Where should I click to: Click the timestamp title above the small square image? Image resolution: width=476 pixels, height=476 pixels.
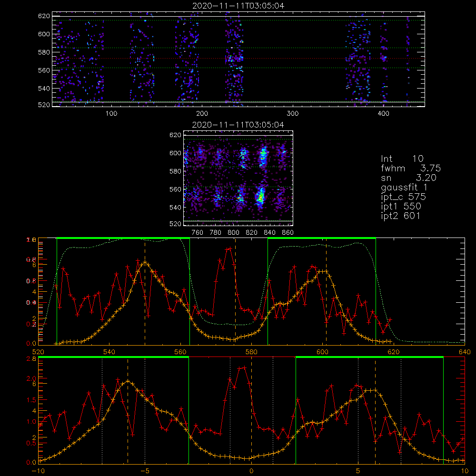pyautogui.click(x=238, y=125)
